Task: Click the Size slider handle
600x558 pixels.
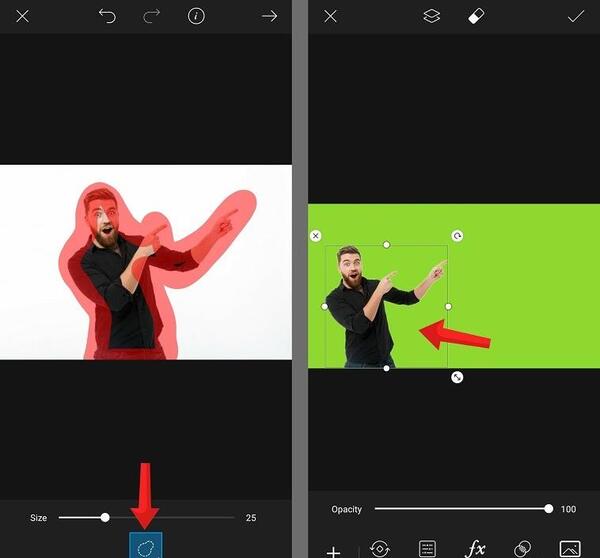Action: [x=105, y=518]
